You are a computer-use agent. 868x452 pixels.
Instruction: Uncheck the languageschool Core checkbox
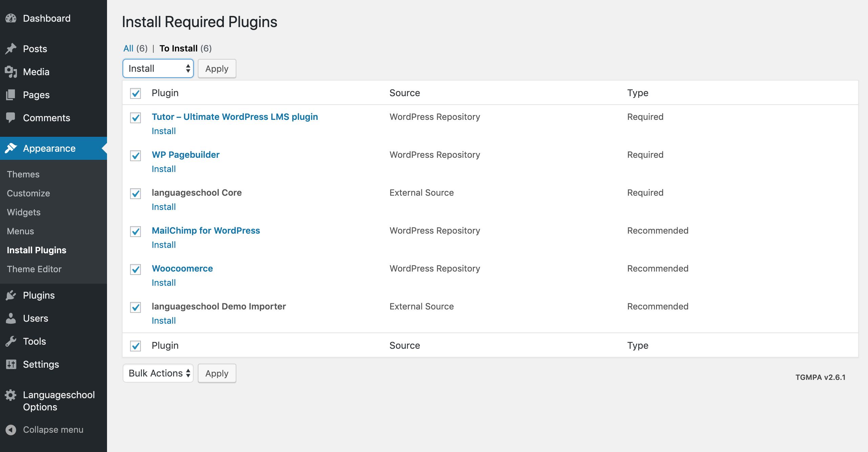135,193
